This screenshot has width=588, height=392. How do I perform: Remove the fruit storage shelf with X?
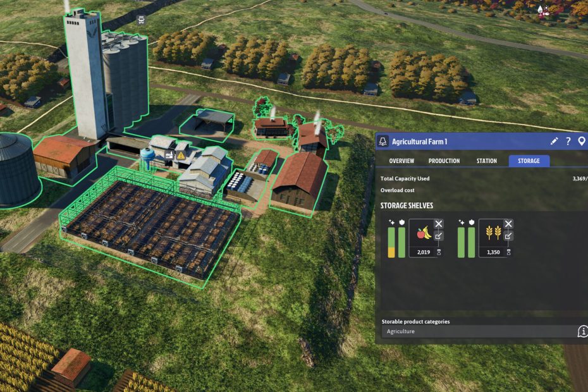coord(439,224)
